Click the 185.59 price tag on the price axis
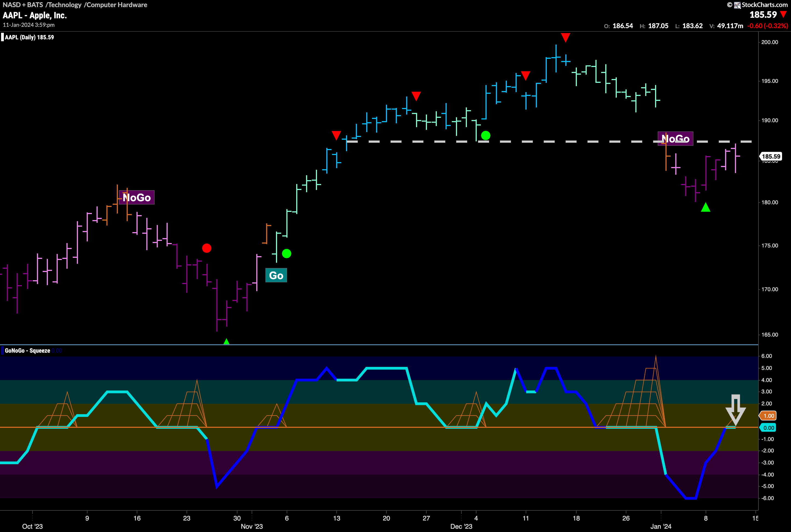Viewport: 791px width, 532px height. pos(771,156)
